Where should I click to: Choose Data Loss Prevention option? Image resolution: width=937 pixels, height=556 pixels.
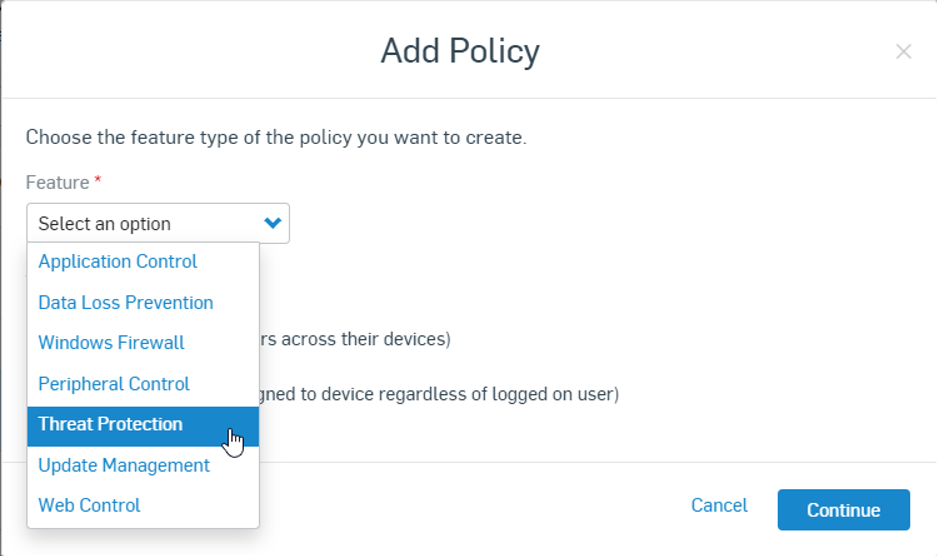pos(126,303)
